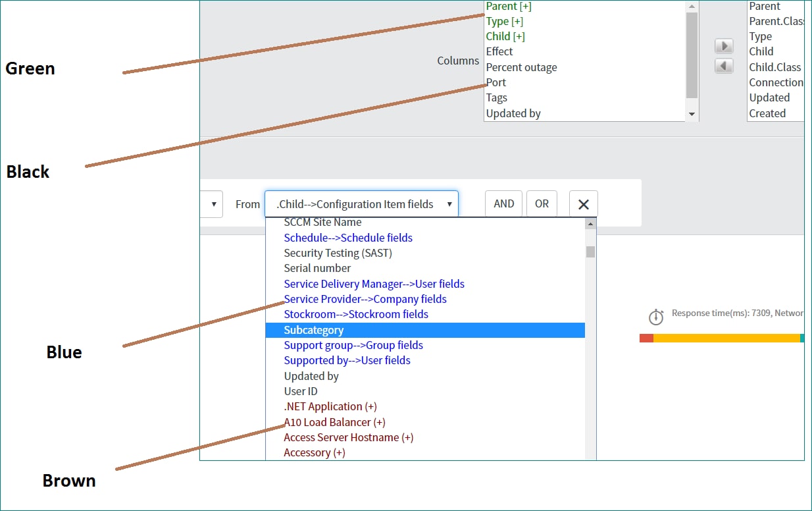Open the small dropdown left of From
812x511 pixels.
pyautogui.click(x=212, y=203)
